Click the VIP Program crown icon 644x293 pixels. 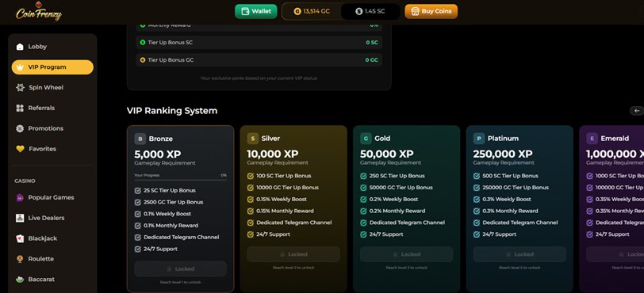[x=20, y=67]
